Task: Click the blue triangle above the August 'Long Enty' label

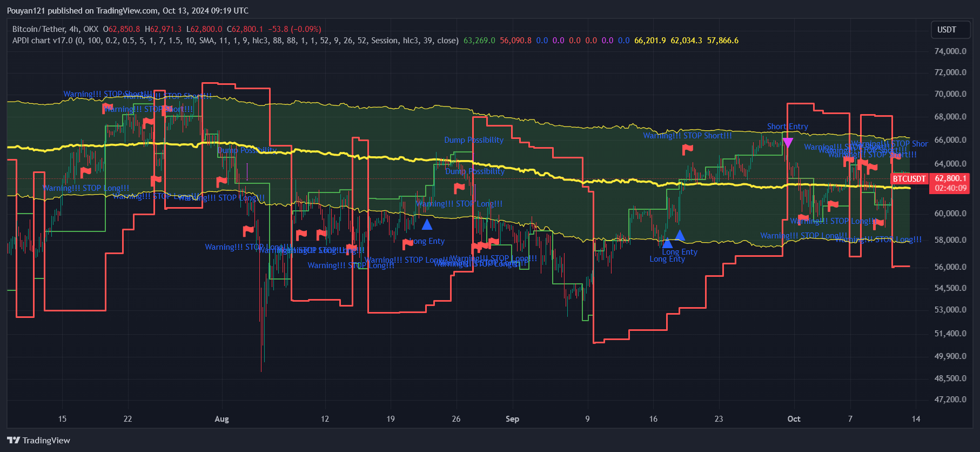Action: 427,224
